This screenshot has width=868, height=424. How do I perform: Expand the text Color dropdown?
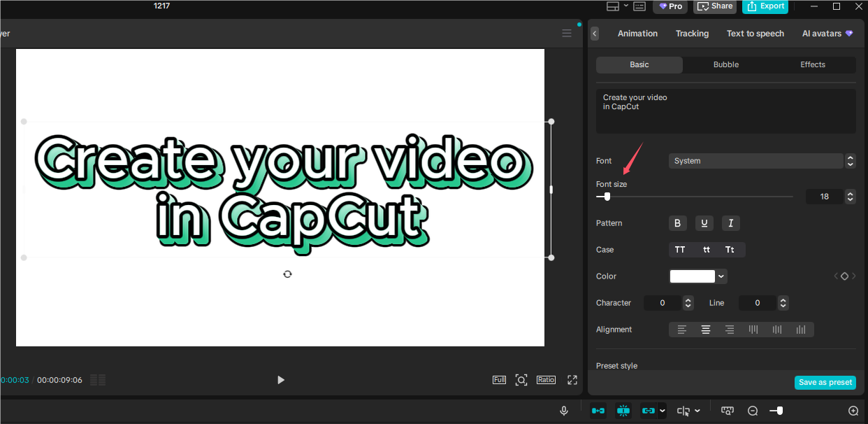[721, 276]
